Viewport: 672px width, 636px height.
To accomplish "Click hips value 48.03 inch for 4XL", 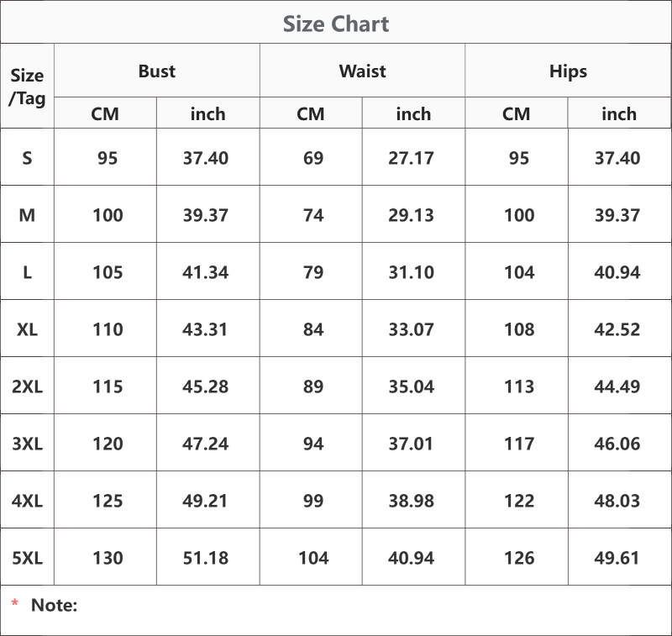I will pos(617,501).
